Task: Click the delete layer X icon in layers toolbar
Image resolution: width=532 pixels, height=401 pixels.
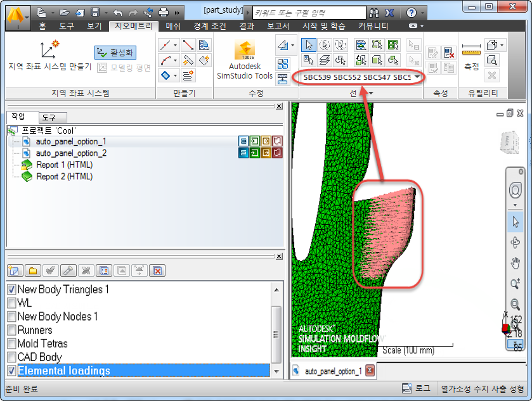Action: coord(86,271)
